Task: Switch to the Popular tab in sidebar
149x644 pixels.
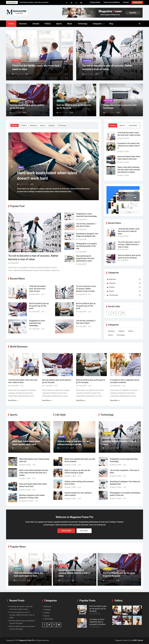Action: pyautogui.click(x=113, y=126)
